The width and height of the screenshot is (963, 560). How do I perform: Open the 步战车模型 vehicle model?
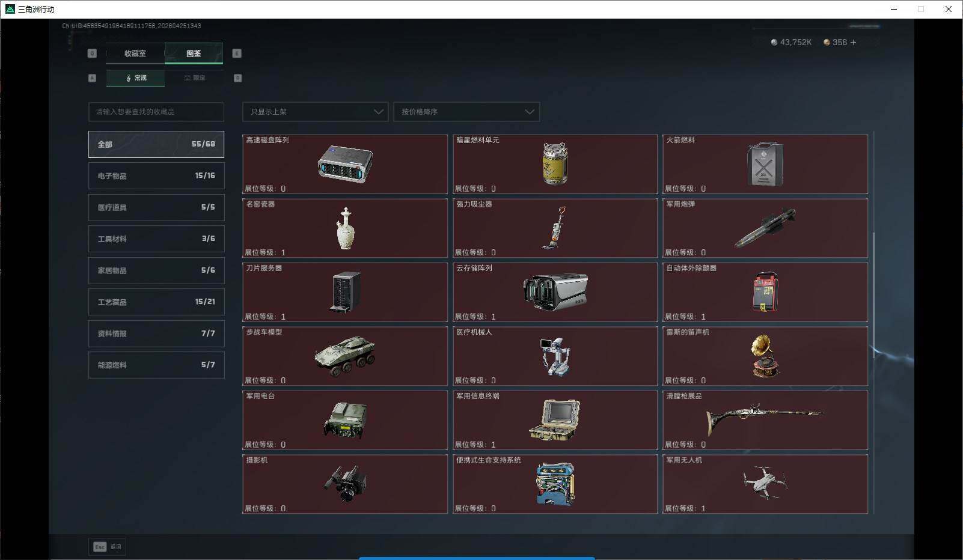coord(345,356)
